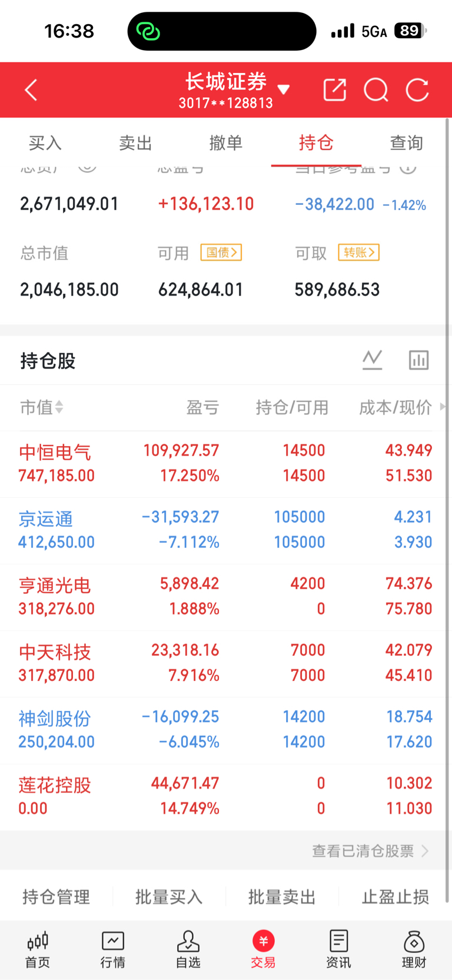This screenshot has height=980, width=452.
Task: Expand account dropdown next to 长城证券
Action: click(x=284, y=89)
